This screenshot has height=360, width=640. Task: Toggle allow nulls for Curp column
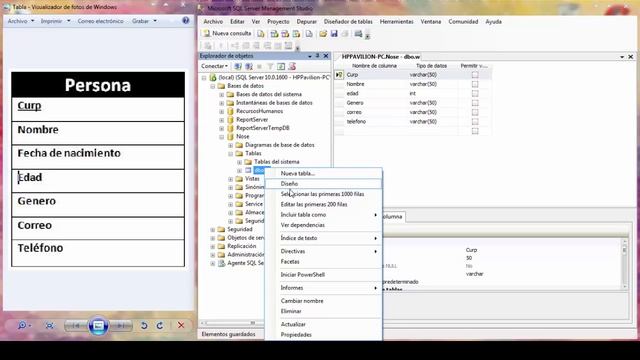pyautogui.click(x=475, y=75)
